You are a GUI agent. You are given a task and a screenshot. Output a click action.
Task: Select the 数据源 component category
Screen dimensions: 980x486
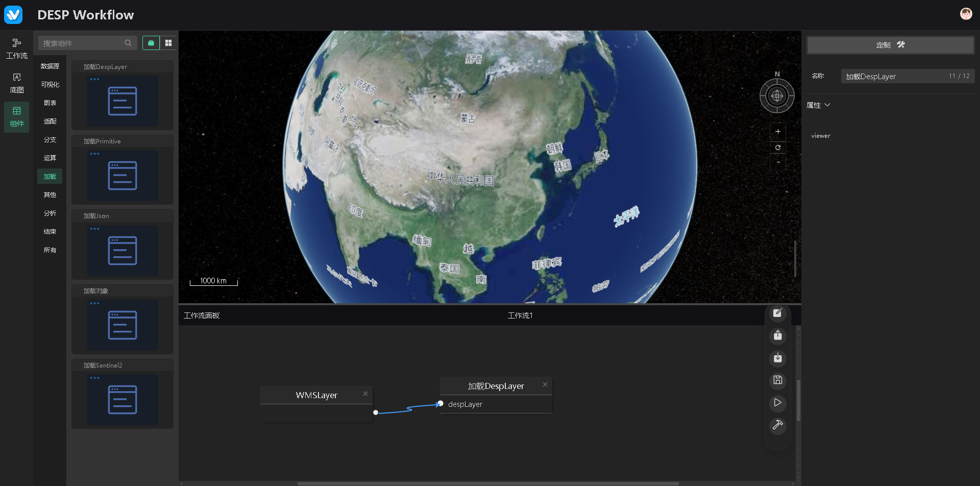point(50,66)
